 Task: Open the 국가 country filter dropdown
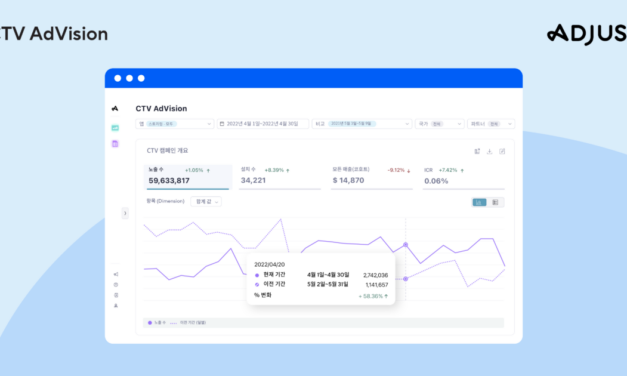[x=439, y=124]
